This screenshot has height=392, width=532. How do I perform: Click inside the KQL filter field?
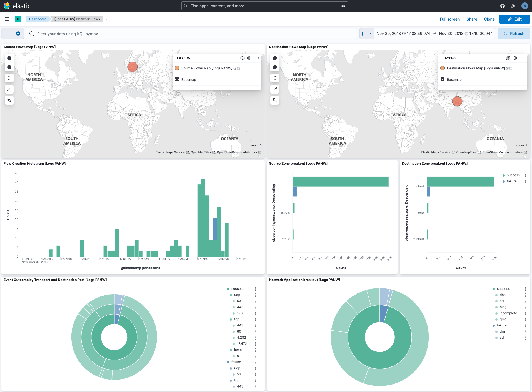point(111,34)
